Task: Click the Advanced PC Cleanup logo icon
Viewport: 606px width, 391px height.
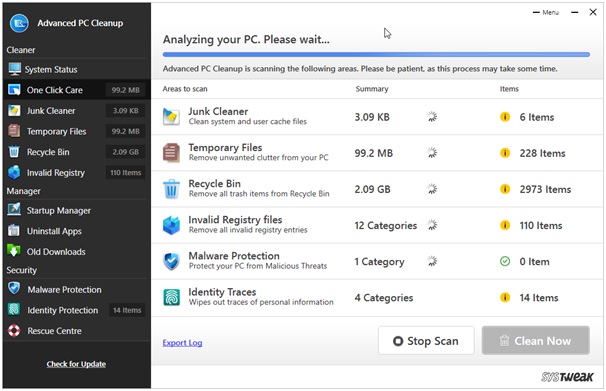Action: point(19,23)
